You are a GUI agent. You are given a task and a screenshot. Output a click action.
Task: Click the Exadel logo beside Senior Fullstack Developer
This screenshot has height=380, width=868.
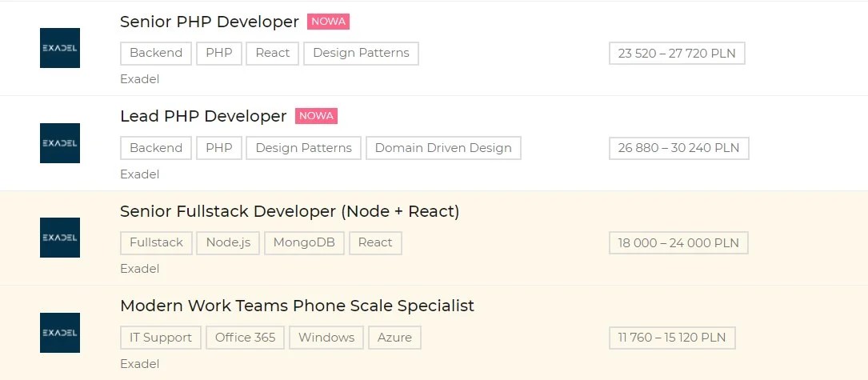(60, 238)
